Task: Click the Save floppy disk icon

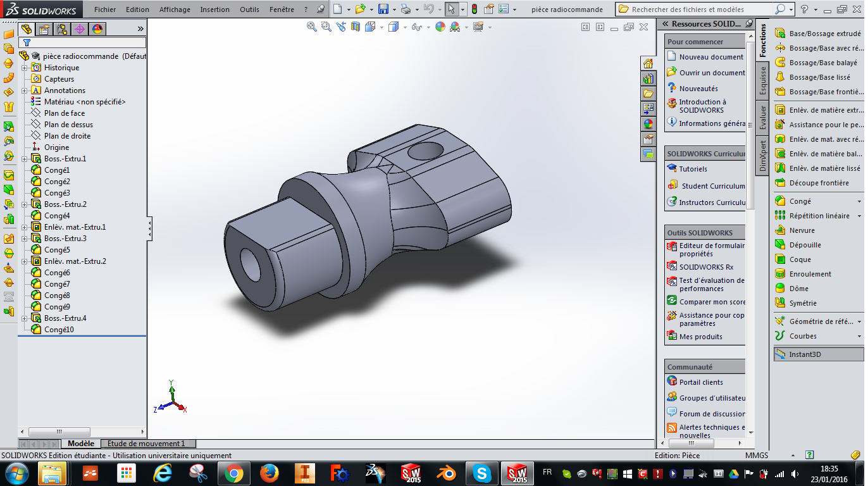Action: tap(383, 9)
